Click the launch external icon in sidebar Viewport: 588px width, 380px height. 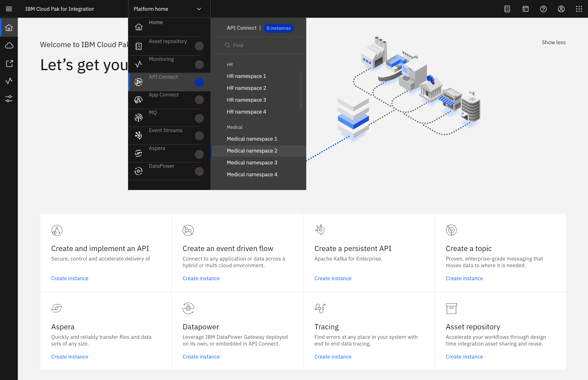[9, 63]
